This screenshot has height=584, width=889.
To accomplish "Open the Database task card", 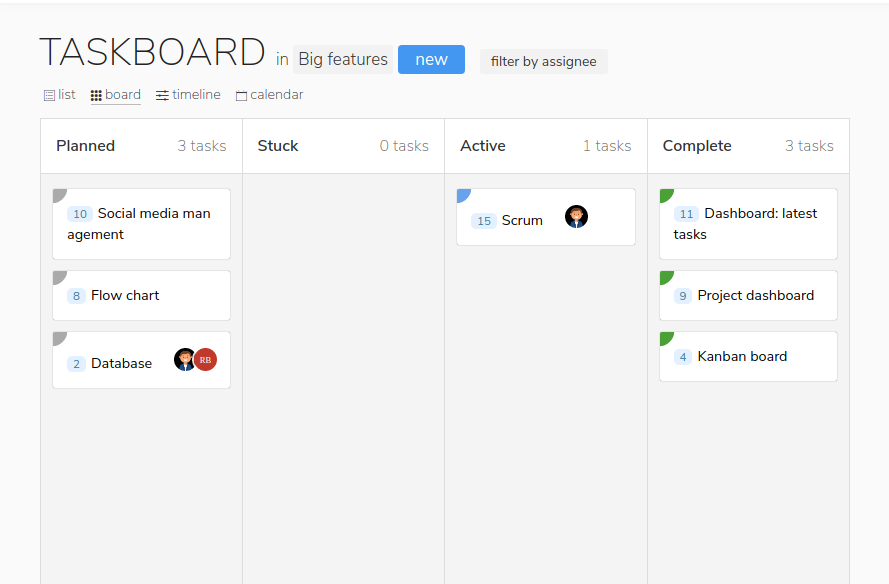I will 141,360.
